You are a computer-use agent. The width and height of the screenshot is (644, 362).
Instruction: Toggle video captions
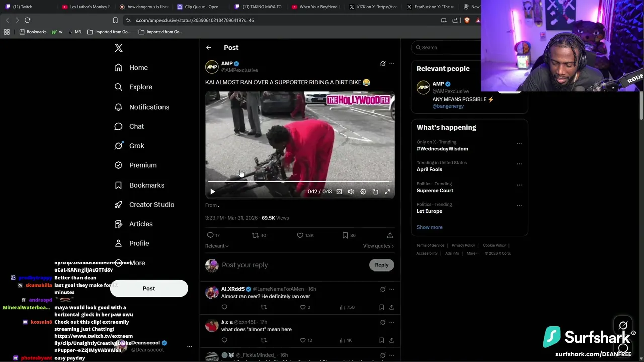coord(339,192)
